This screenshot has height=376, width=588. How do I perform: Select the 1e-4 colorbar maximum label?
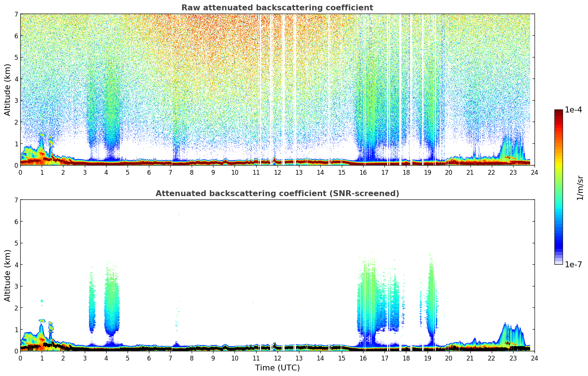573,110
